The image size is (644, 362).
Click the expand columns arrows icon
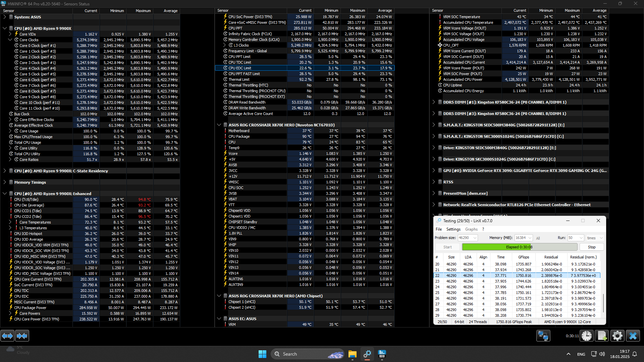pyautogui.click(x=7, y=336)
